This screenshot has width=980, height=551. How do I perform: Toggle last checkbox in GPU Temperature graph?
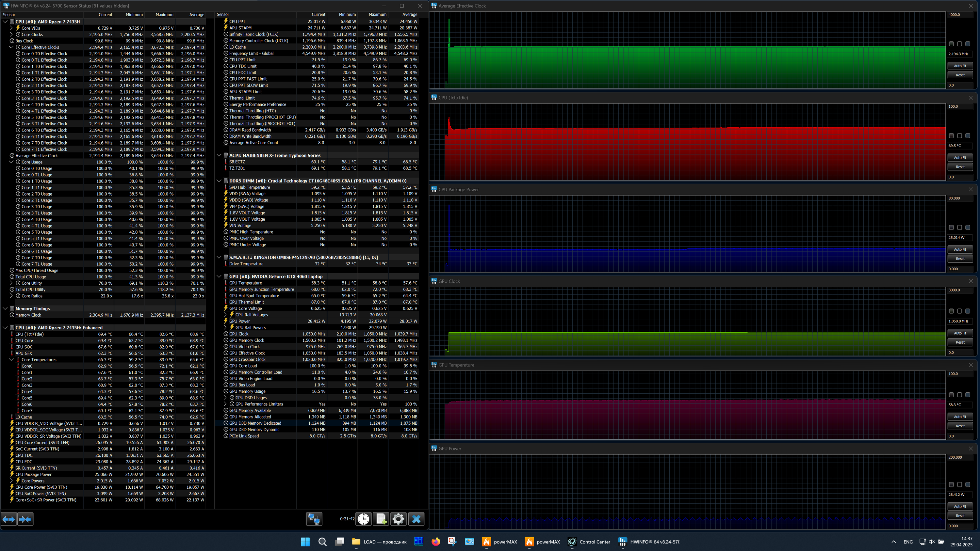point(968,395)
